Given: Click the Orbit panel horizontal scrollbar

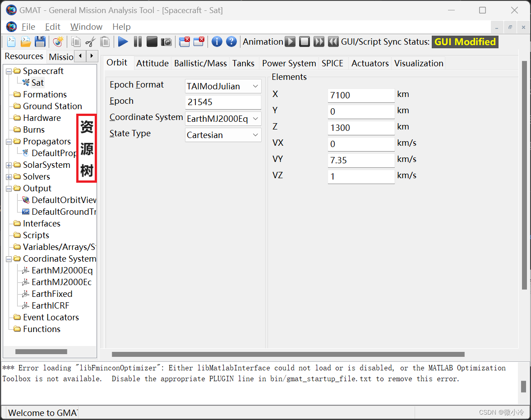Looking at the screenshot, I should click(x=288, y=354).
